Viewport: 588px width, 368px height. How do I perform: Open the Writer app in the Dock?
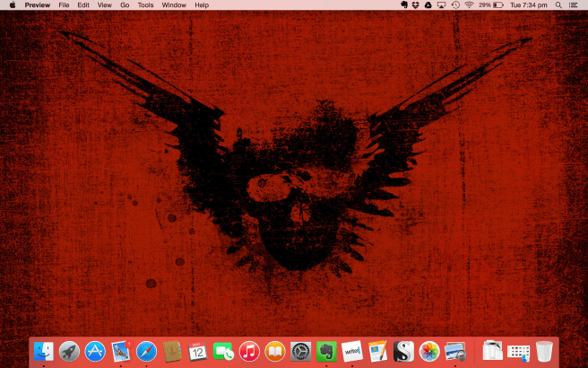[352, 352]
